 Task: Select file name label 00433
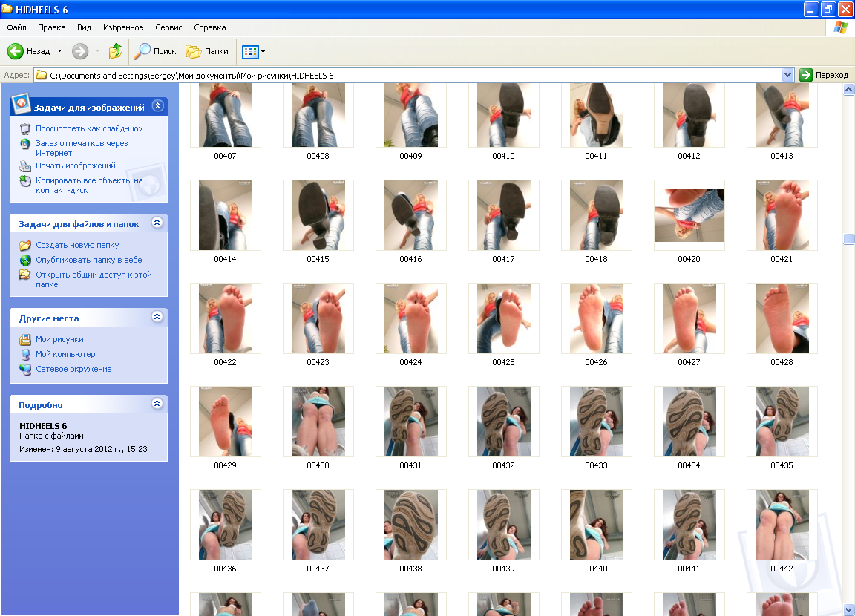point(597,465)
